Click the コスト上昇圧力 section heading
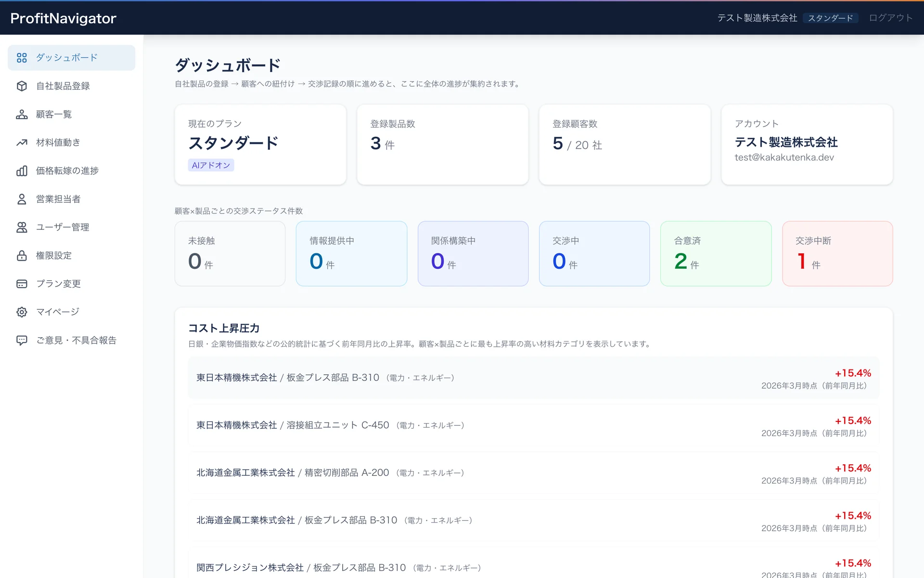The height and width of the screenshot is (578, 924). point(224,328)
